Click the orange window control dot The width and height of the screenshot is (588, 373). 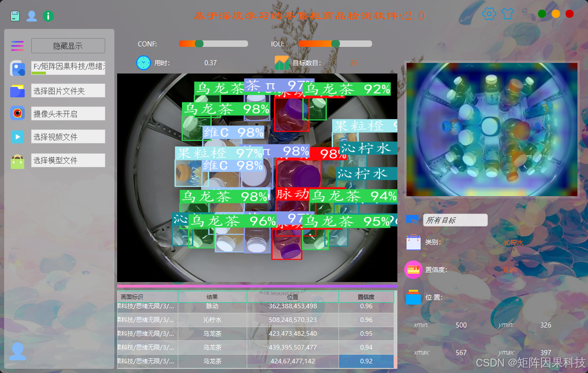point(556,14)
